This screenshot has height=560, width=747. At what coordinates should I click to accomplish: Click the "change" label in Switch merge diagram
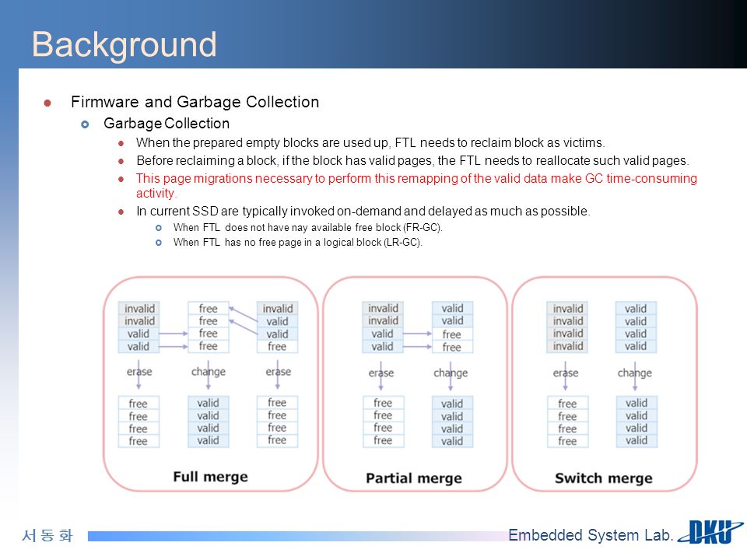click(635, 373)
